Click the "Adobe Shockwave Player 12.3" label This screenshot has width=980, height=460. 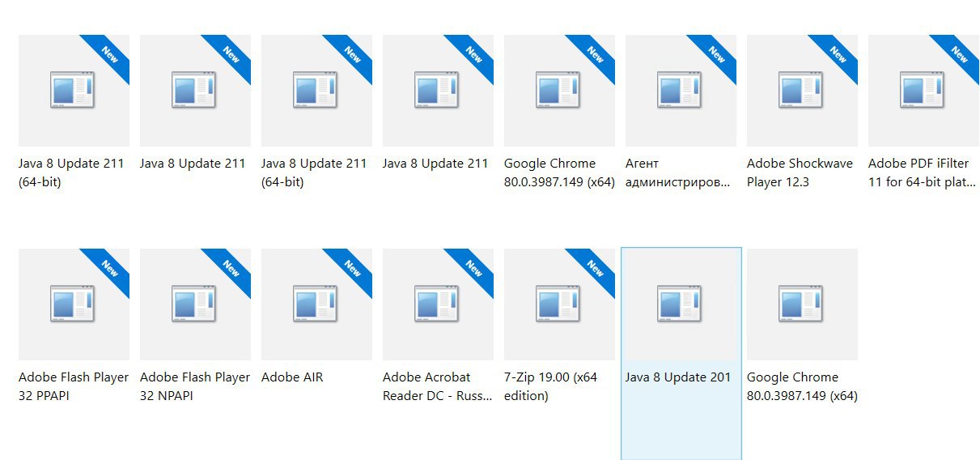click(800, 172)
